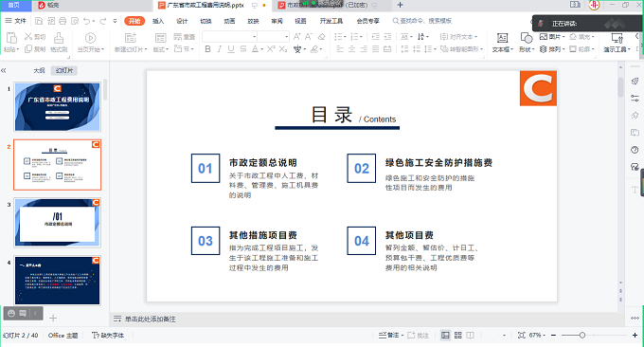Click the muted microphone icon in presenting overlay
The height and width of the screenshot is (347, 644).
tap(541, 24)
